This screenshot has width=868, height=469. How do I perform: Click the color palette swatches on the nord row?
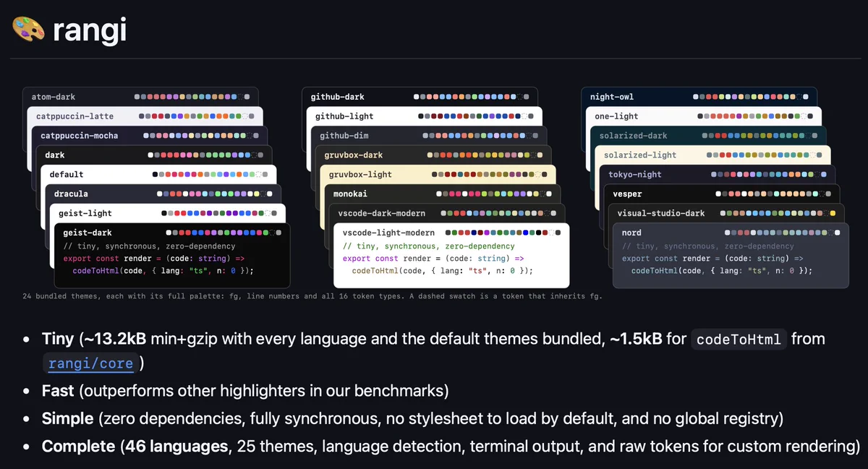(783, 233)
